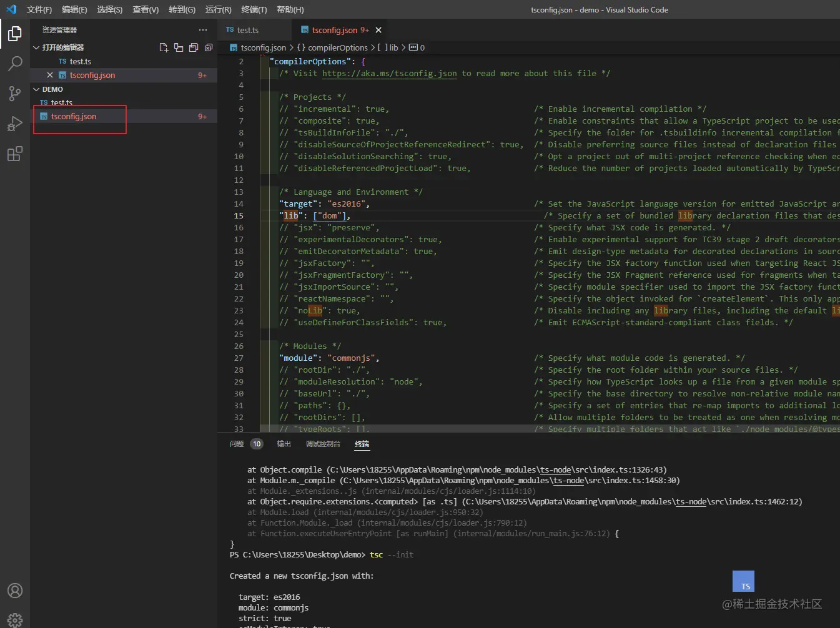Click line number 27 in the gutter
The width and height of the screenshot is (840, 628).
[x=239, y=358]
